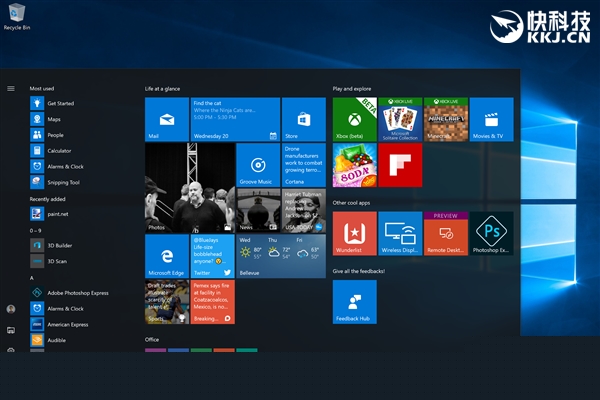This screenshot has height=400, width=600.
Task: Launch Maps from Most used list
Action: 46,119
